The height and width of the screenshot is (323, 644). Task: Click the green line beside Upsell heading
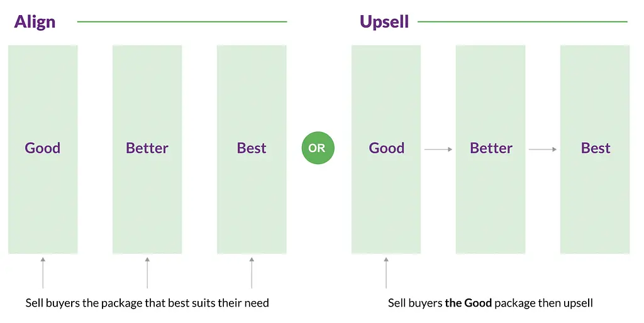click(x=523, y=22)
